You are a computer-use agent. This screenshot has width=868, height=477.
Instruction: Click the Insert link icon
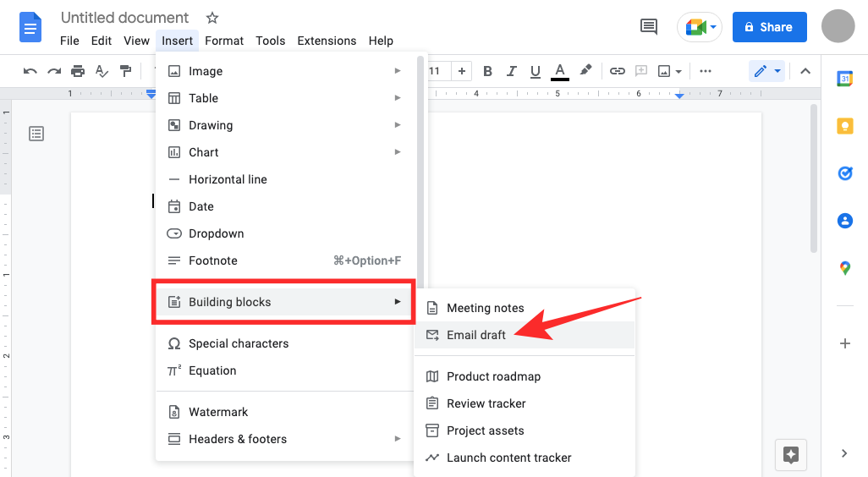618,71
